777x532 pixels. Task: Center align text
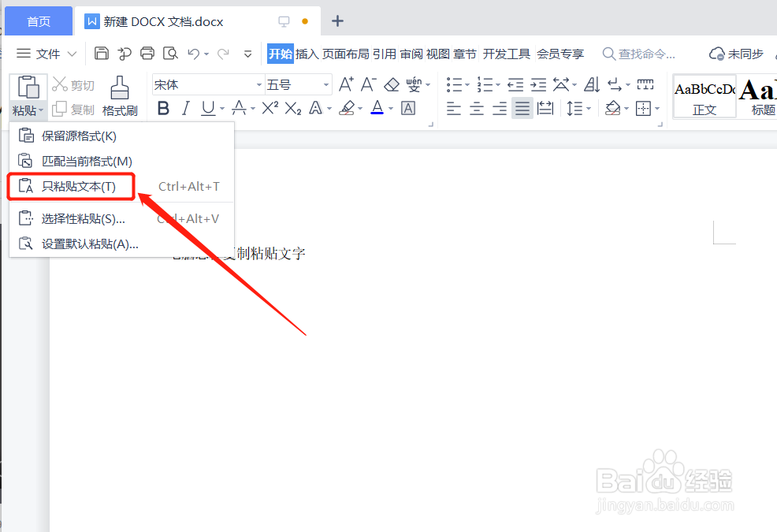(476, 108)
